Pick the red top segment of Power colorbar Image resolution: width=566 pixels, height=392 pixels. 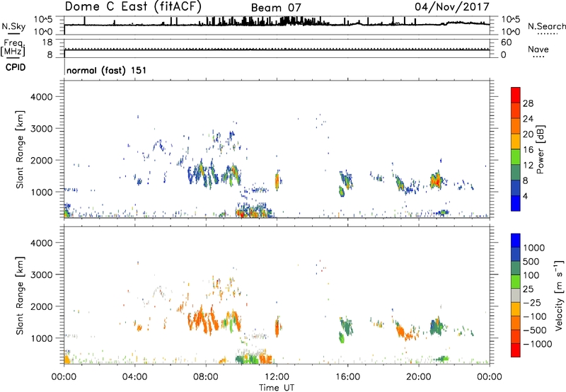(516, 95)
